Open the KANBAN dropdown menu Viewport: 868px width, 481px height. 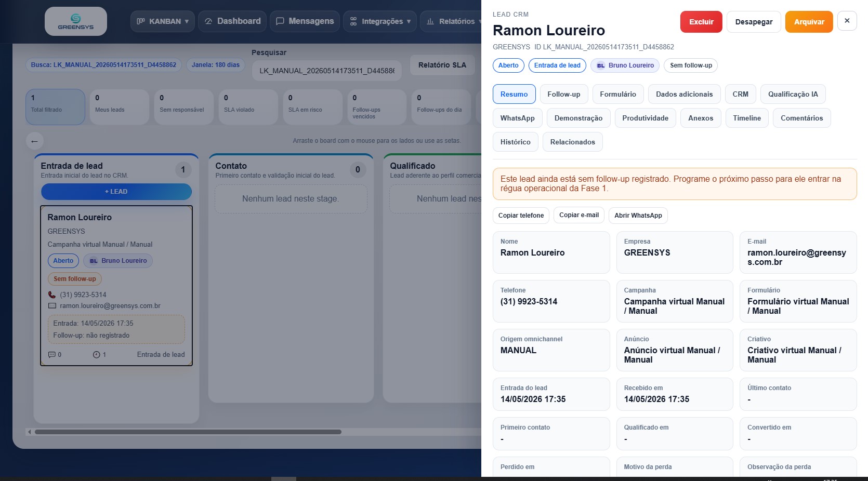tap(163, 21)
